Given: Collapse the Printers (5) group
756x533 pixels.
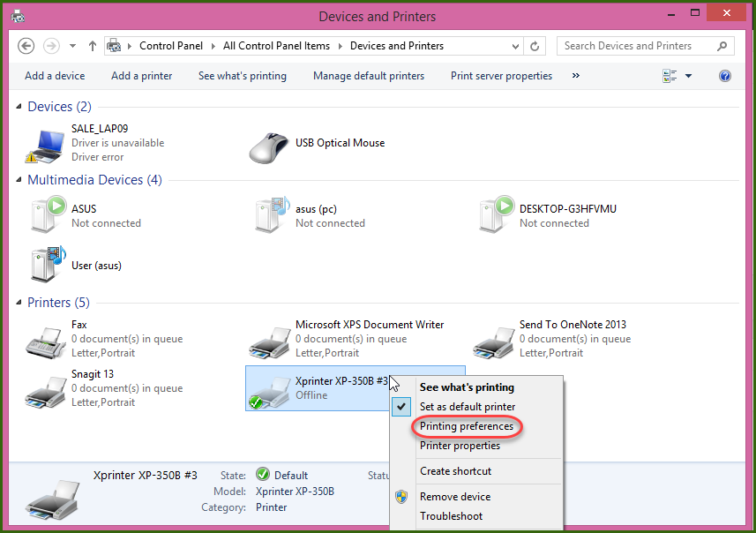Looking at the screenshot, I should (19, 302).
